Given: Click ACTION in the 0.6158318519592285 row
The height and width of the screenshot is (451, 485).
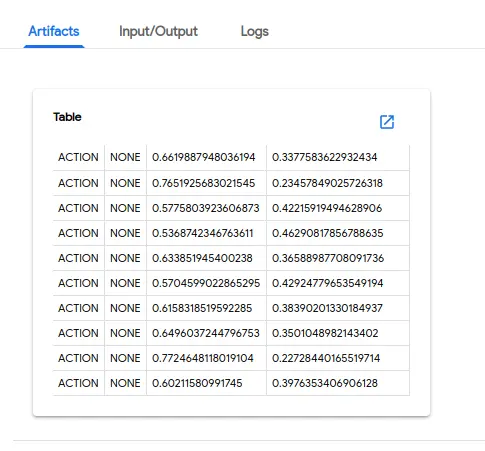Looking at the screenshot, I should (x=78, y=308).
